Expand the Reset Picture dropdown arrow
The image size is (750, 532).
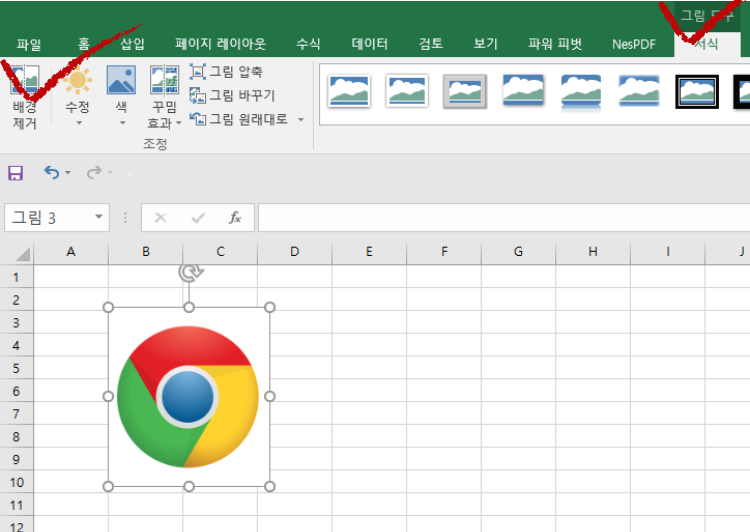[301, 119]
